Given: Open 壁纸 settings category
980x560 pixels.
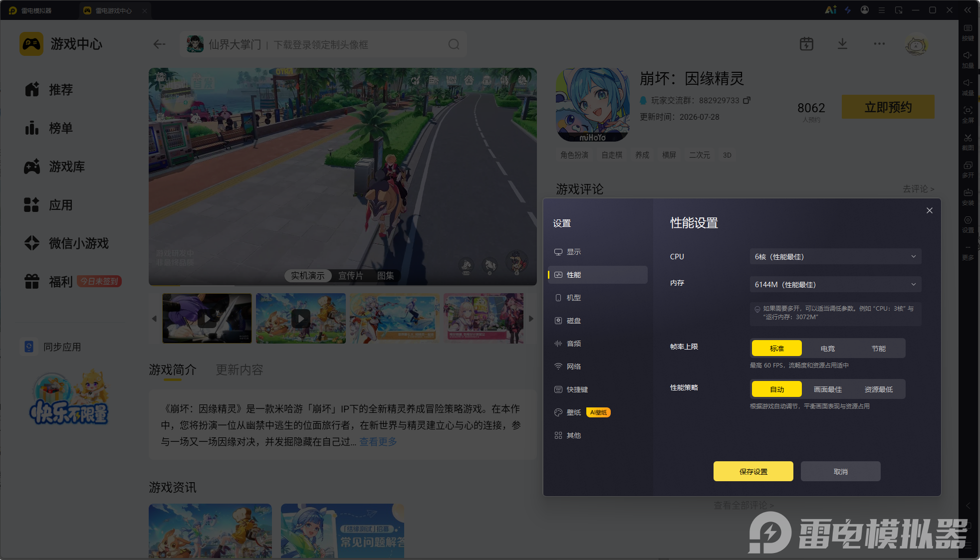Looking at the screenshot, I should (x=598, y=412).
